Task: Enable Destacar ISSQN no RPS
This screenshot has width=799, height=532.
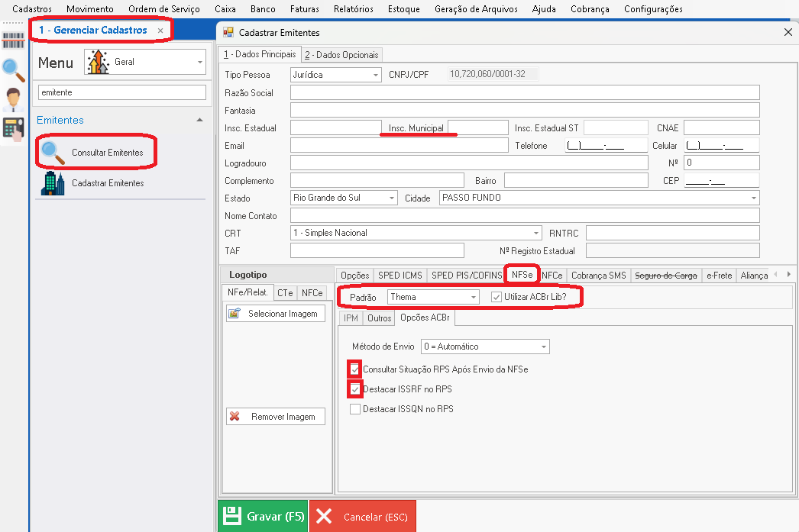Action: click(x=355, y=409)
